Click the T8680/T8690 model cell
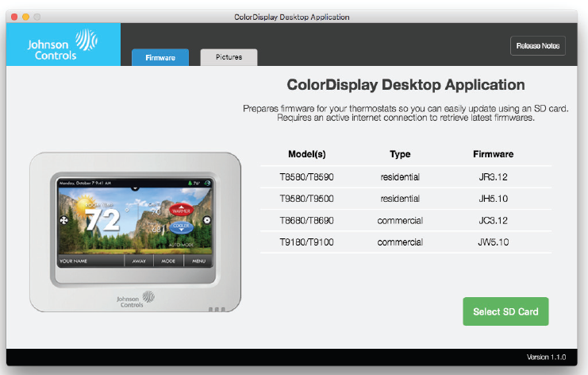Screen dimensions: 588x375 306,220
